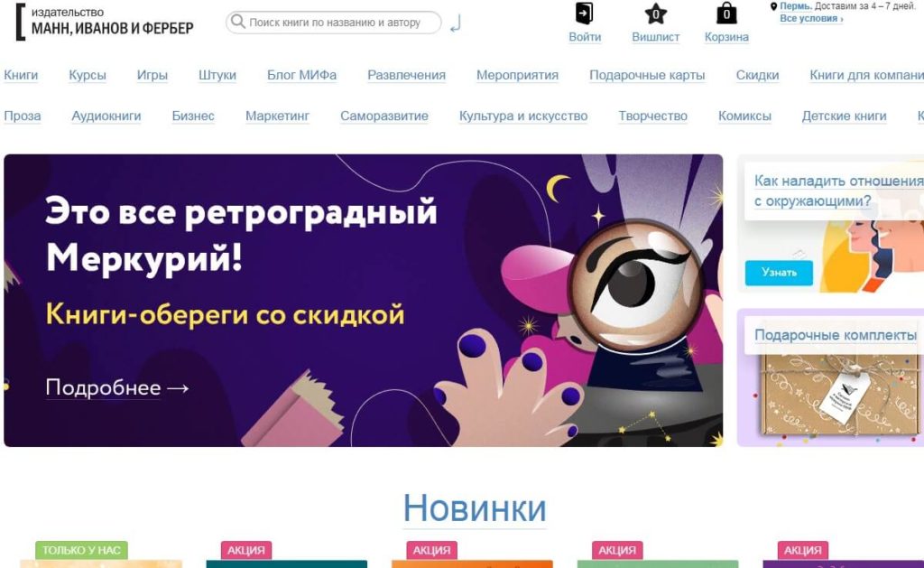
Task: Open the retrograde Mercury banner image
Action: [363, 300]
